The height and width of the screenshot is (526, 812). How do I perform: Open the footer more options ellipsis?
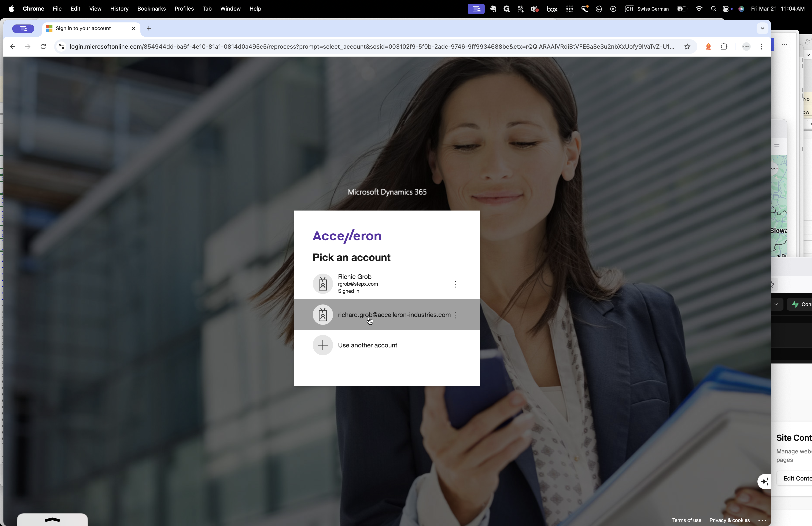[x=762, y=520]
